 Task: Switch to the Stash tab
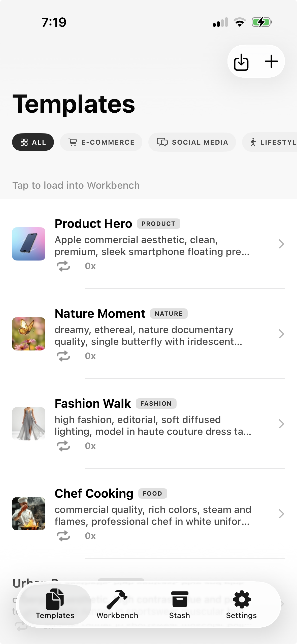[x=179, y=604]
